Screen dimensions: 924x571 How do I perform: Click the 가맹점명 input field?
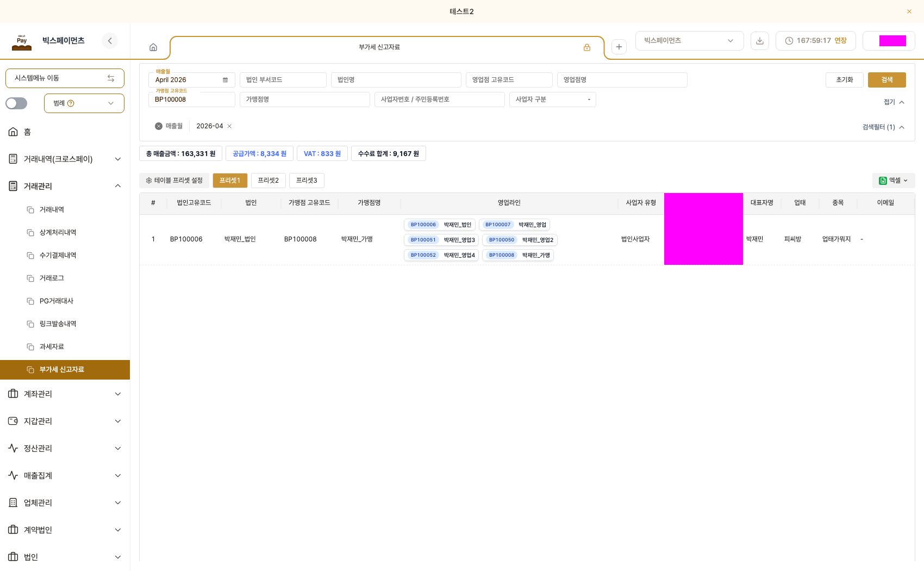[x=305, y=100]
